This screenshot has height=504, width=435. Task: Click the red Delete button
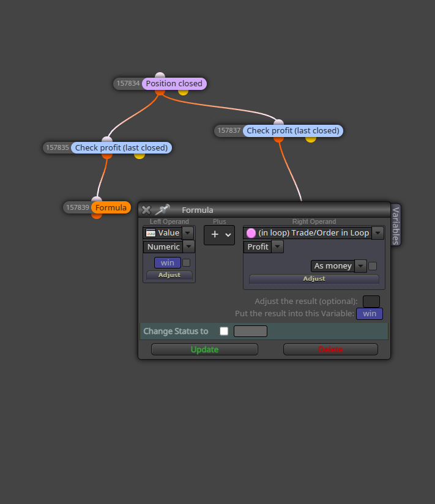point(330,349)
